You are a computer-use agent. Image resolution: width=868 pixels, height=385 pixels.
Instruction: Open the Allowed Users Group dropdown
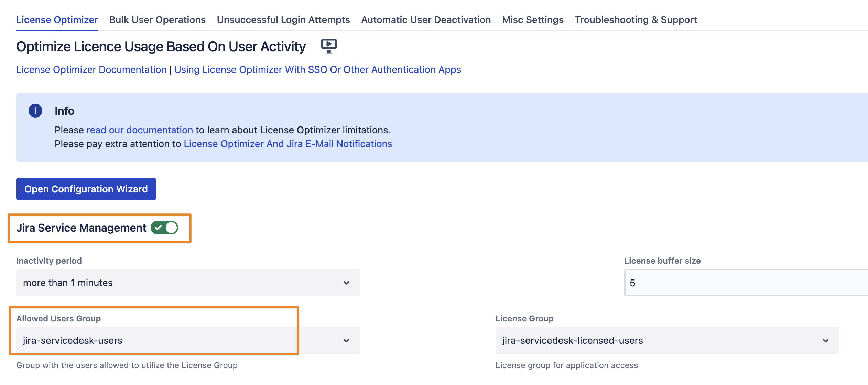coord(188,340)
